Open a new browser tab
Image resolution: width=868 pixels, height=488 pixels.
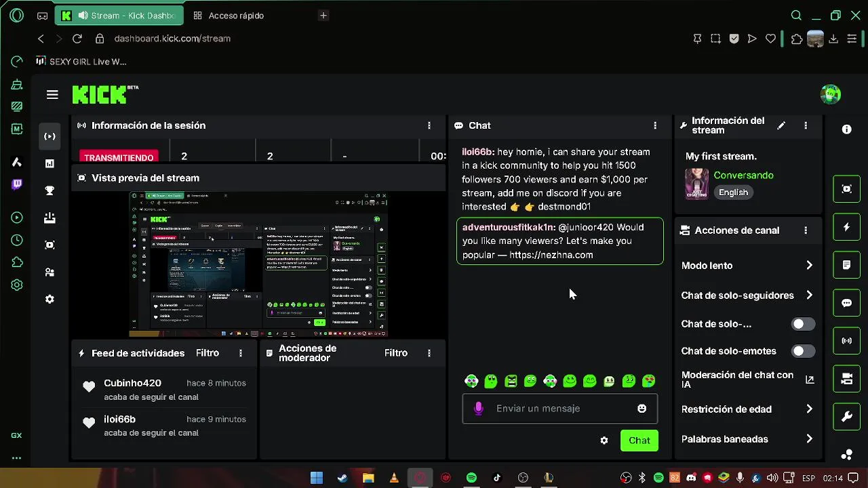323,15
